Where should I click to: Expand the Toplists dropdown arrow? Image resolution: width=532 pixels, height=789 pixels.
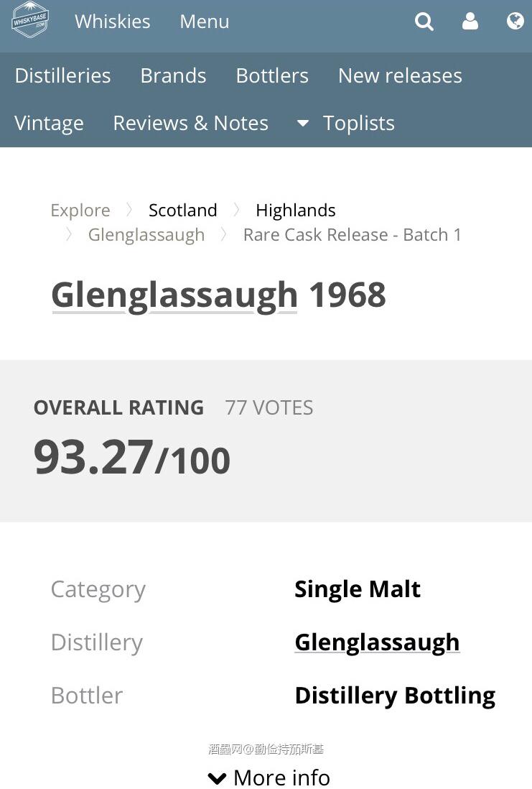(303, 124)
